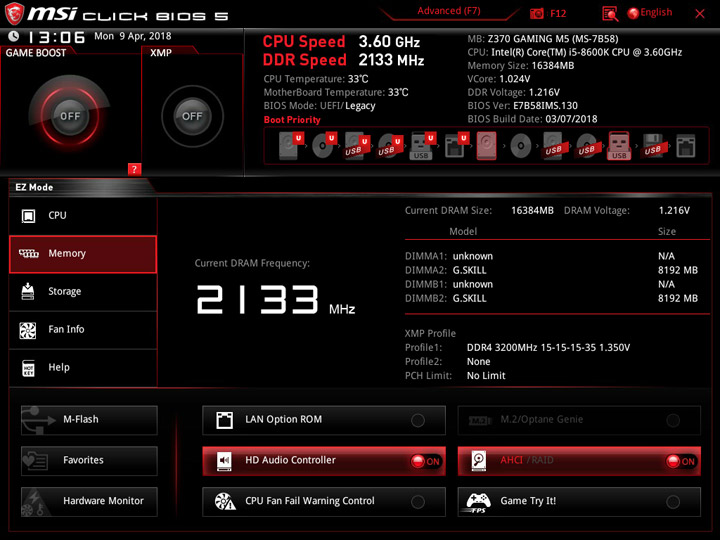720x540 pixels.
Task: Open the Fan Info section tab
Action: [x=83, y=330]
